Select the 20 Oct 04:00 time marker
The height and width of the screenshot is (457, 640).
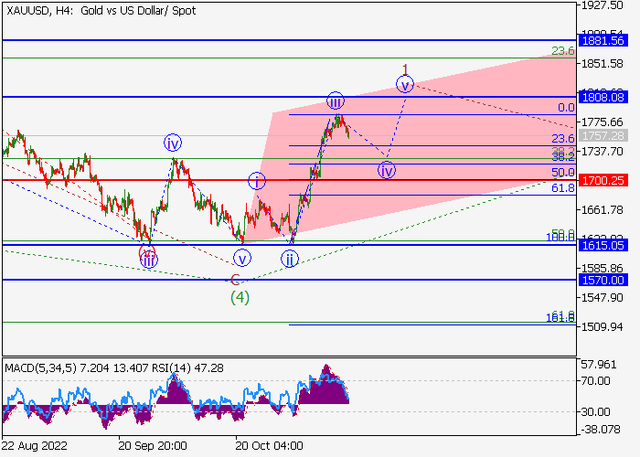pos(268,443)
